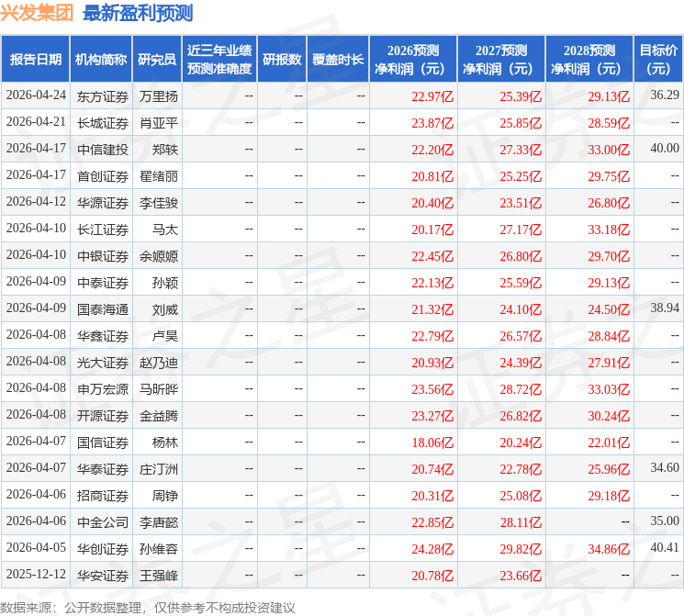Select 中银证券 institution cell
The width and height of the screenshot is (684, 616).
103,256
